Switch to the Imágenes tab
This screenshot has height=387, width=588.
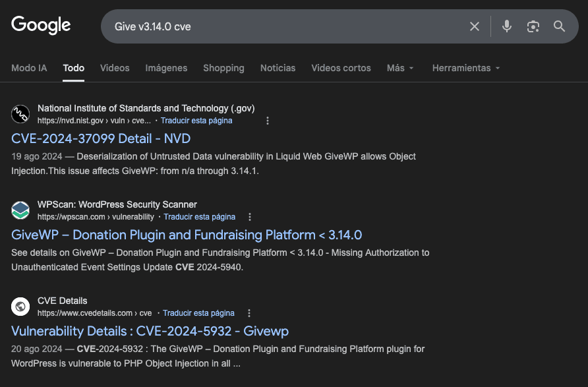point(166,68)
